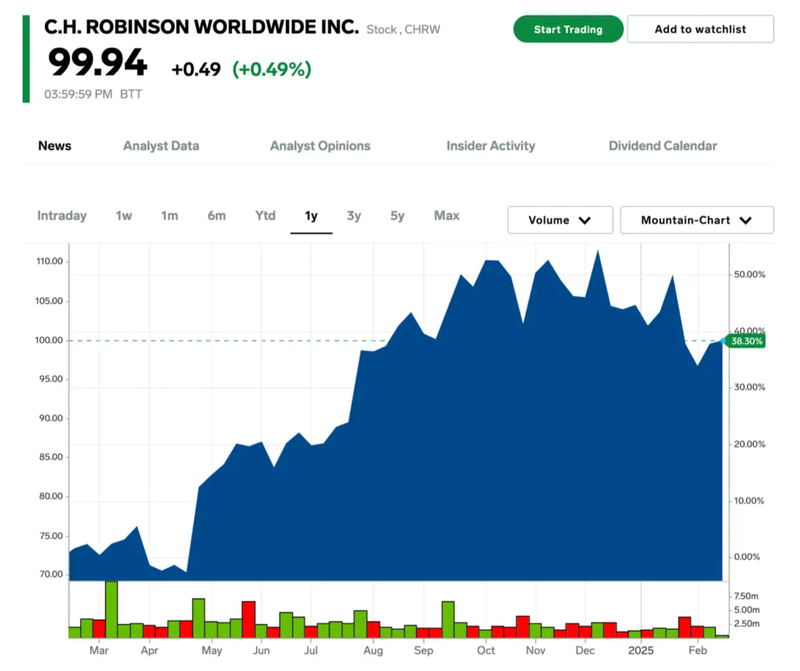Click the Aug x-axis label

pos(373,651)
